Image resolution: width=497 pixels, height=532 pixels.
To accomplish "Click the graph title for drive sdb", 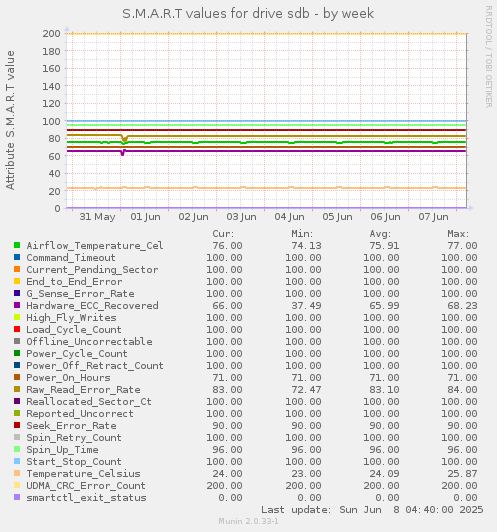I will [248, 14].
